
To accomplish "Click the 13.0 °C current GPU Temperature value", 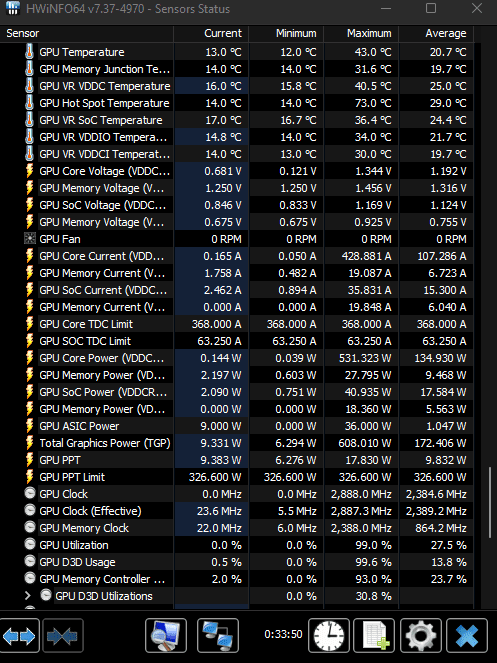I will (223, 52).
